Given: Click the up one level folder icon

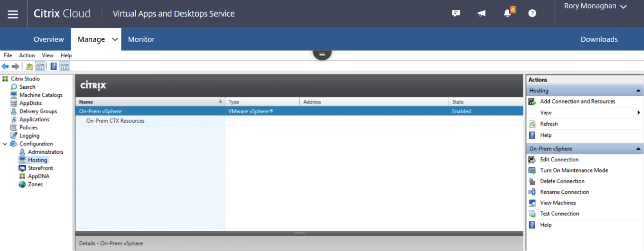Looking at the screenshot, I should click(x=29, y=67).
